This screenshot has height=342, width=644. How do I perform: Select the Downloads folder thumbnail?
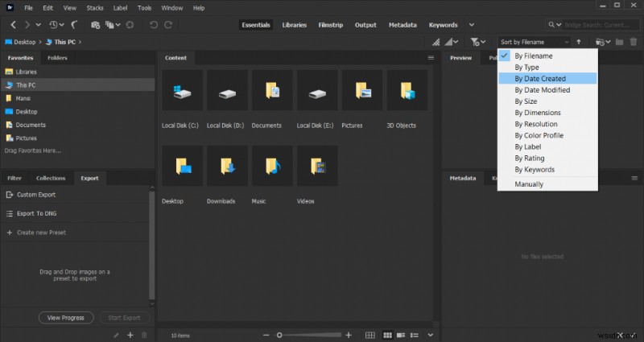coord(227,167)
